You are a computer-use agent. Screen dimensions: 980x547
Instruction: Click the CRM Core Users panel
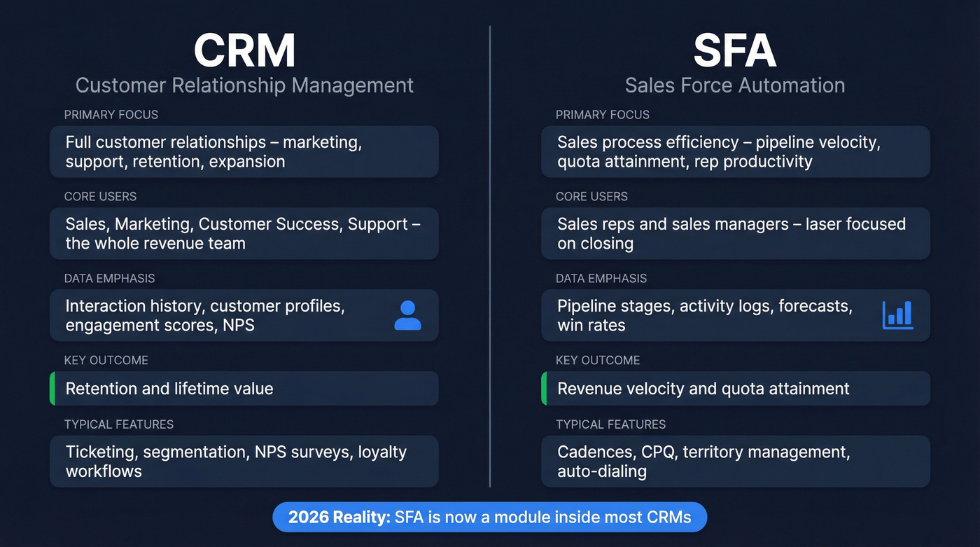pos(244,233)
